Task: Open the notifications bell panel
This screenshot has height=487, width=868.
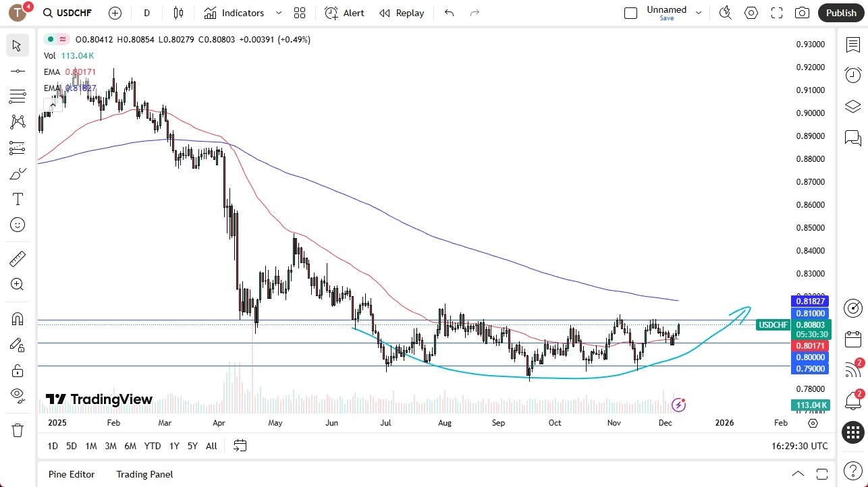Action: tap(852, 401)
